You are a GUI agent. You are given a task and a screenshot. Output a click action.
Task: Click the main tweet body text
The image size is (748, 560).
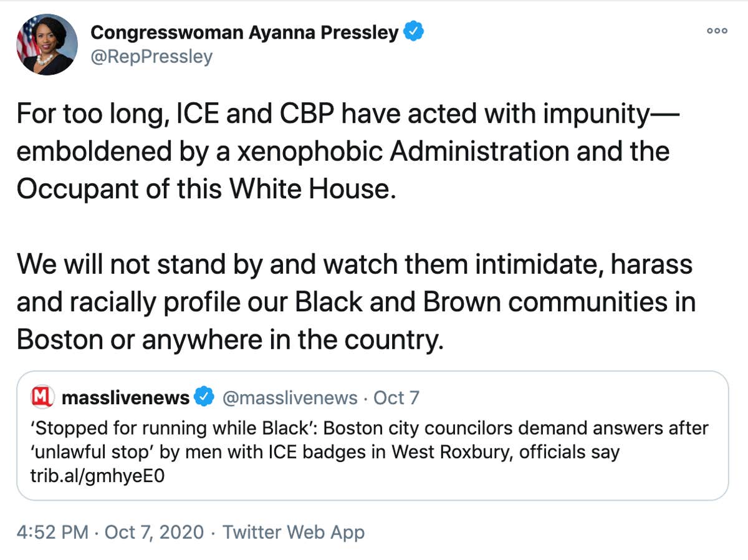coord(355,226)
